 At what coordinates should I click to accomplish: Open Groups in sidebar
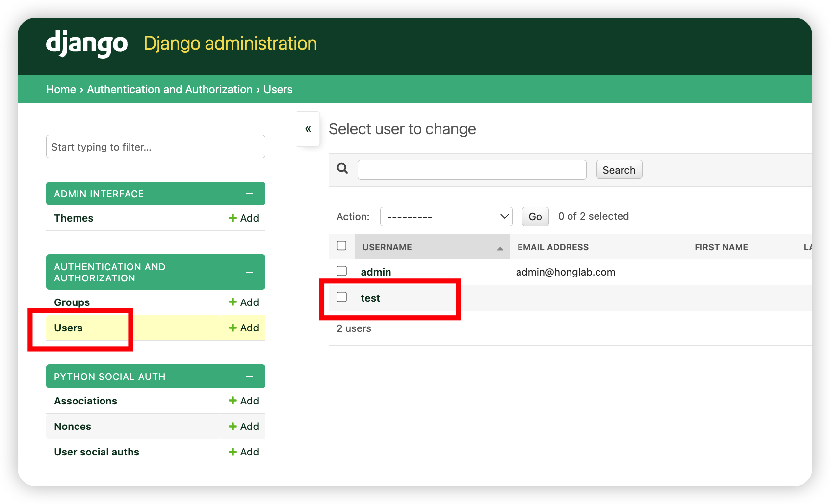(x=72, y=302)
